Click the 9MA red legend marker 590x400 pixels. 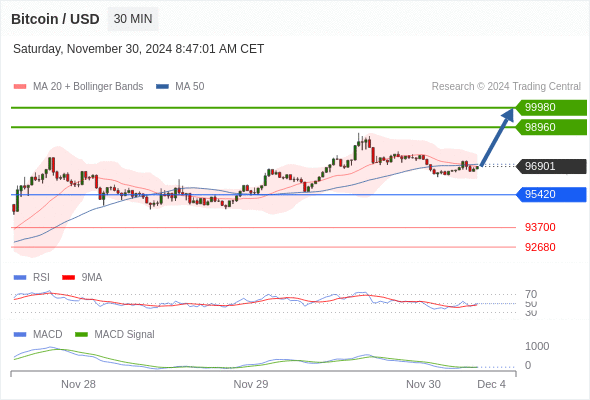click(68, 278)
